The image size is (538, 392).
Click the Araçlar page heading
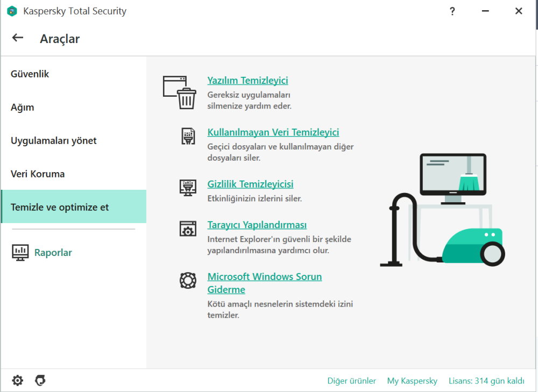(x=60, y=39)
